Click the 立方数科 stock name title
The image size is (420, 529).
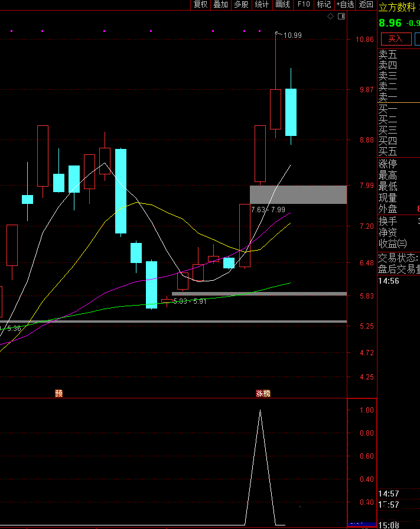397,8
